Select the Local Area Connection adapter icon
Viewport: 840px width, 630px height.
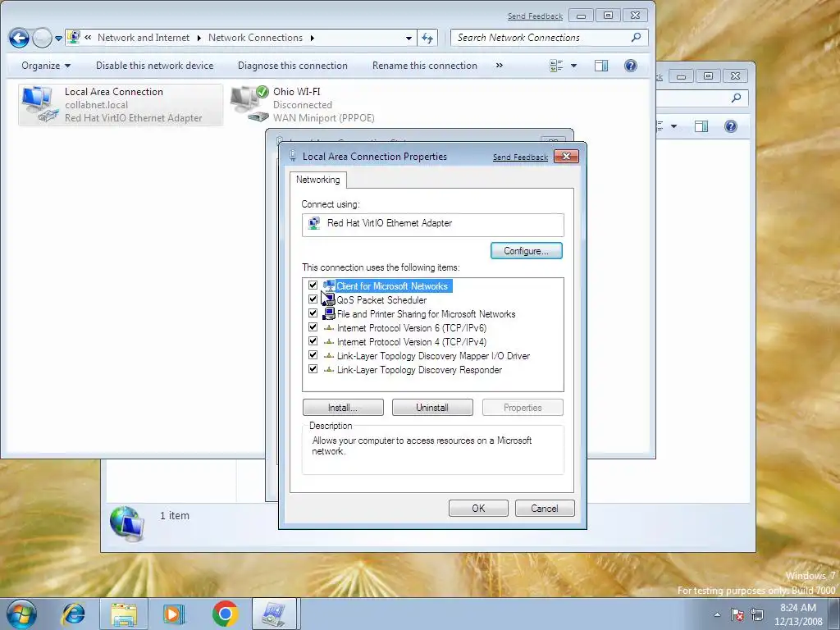(39, 104)
